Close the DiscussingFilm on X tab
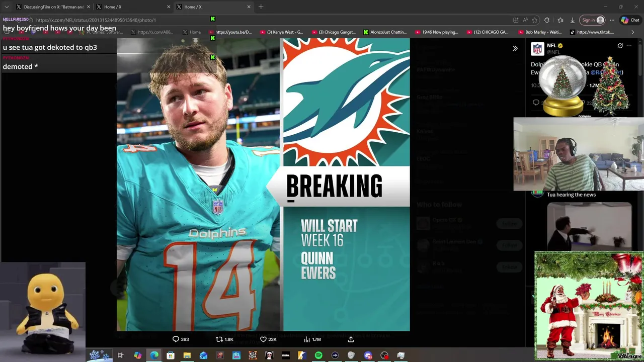This screenshot has width=644, height=362. (x=89, y=7)
